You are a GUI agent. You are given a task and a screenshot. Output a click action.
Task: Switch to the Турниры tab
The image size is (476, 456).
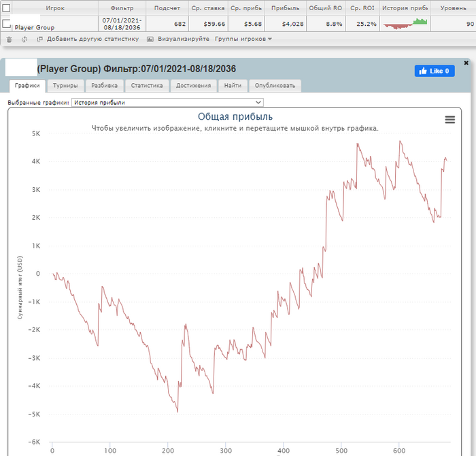(65, 86)
